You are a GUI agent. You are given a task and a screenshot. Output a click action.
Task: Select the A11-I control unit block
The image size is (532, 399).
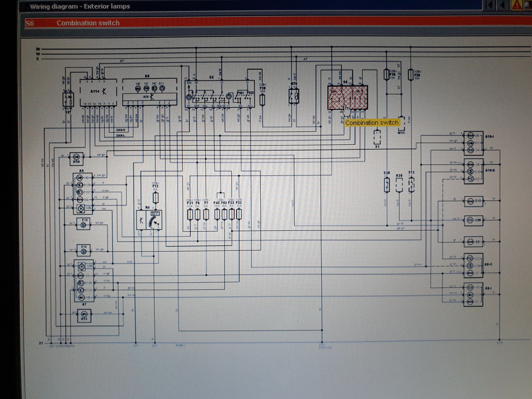(x=98, y=92)
